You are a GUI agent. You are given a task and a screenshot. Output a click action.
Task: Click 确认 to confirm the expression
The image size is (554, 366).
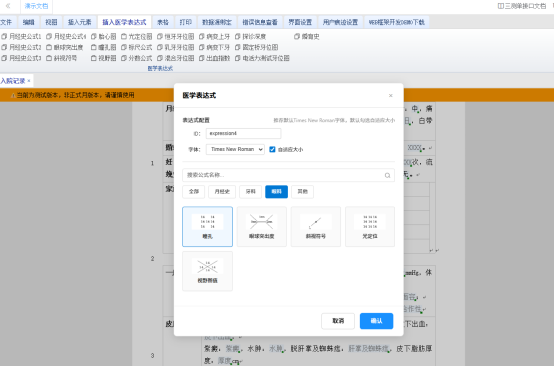[376, 321]
